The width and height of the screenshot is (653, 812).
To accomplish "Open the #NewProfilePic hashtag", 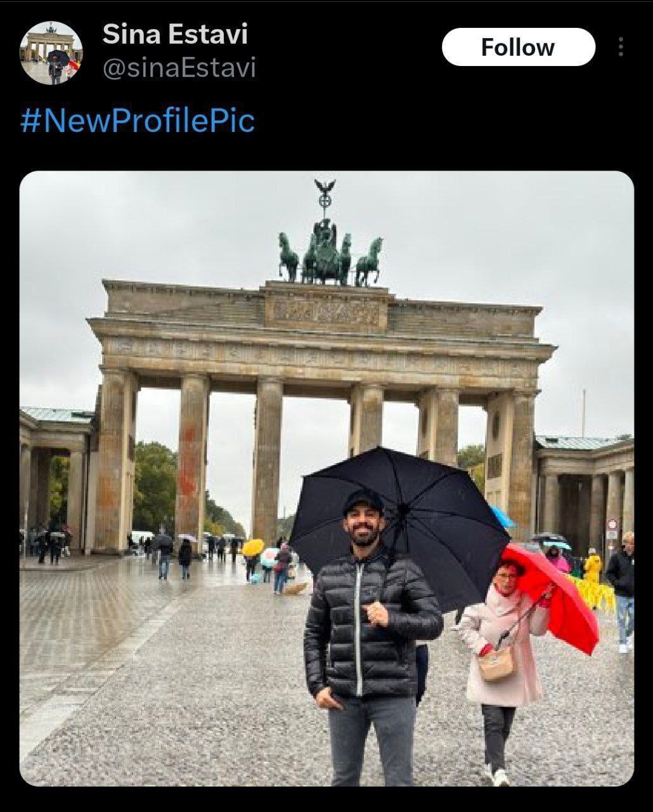I will pos(138,121).
